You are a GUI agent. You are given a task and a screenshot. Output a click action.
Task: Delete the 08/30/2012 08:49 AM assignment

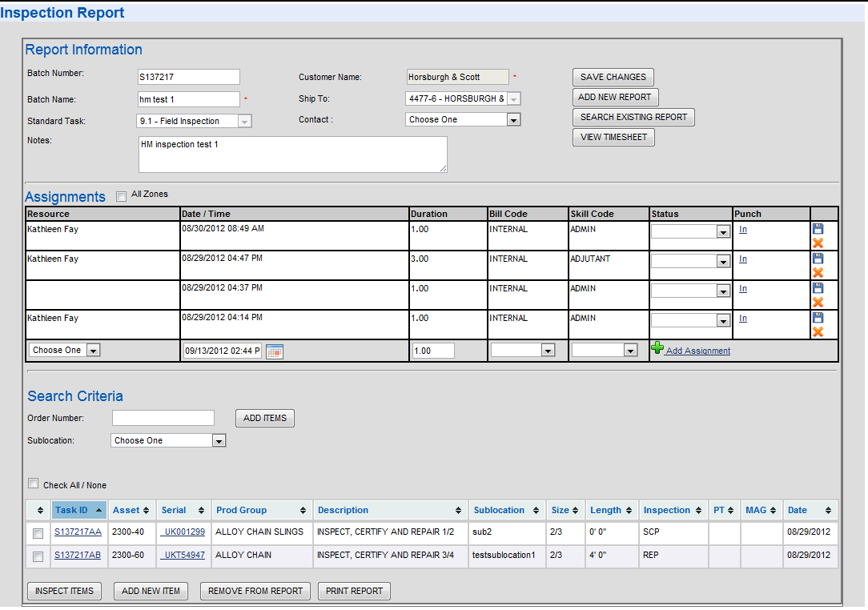[818, 243]
